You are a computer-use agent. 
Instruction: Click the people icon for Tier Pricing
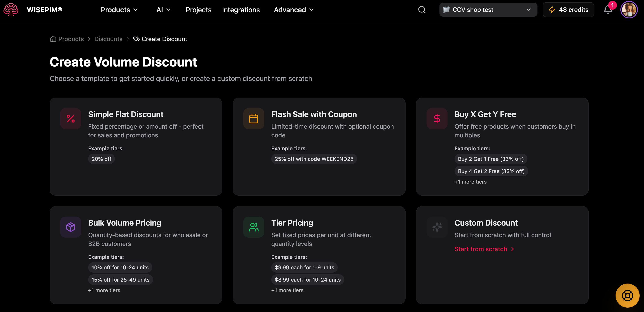coord(254,227)
